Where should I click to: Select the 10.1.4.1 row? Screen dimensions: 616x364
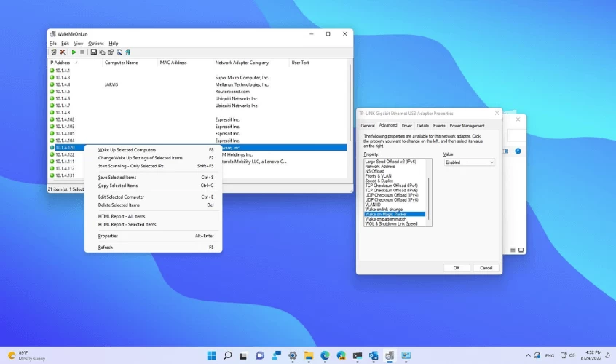[198, 71]
